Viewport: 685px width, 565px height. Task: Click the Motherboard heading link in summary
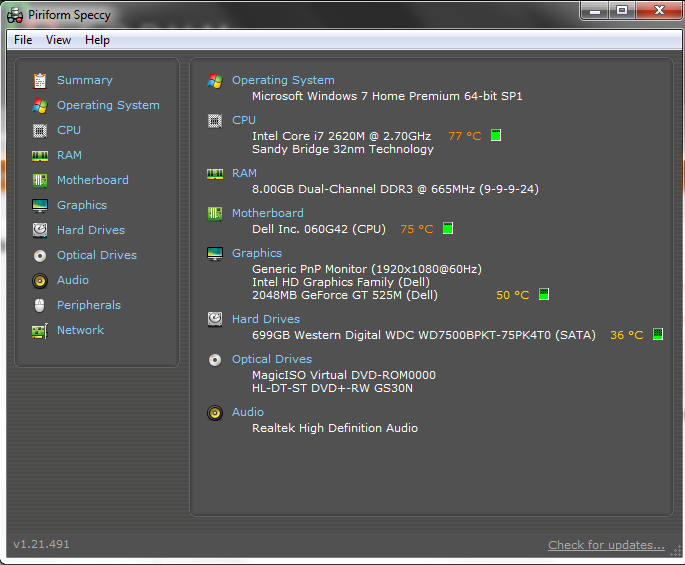coord(268,213)
